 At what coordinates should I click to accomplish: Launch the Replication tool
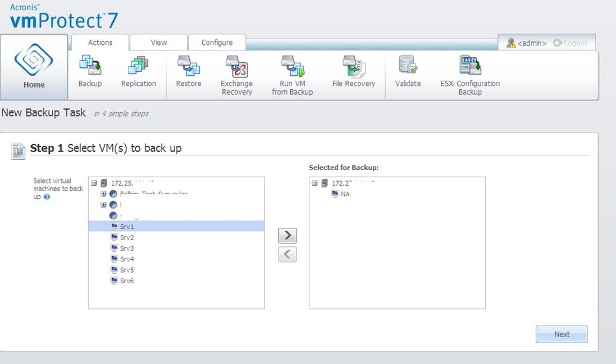138,71
